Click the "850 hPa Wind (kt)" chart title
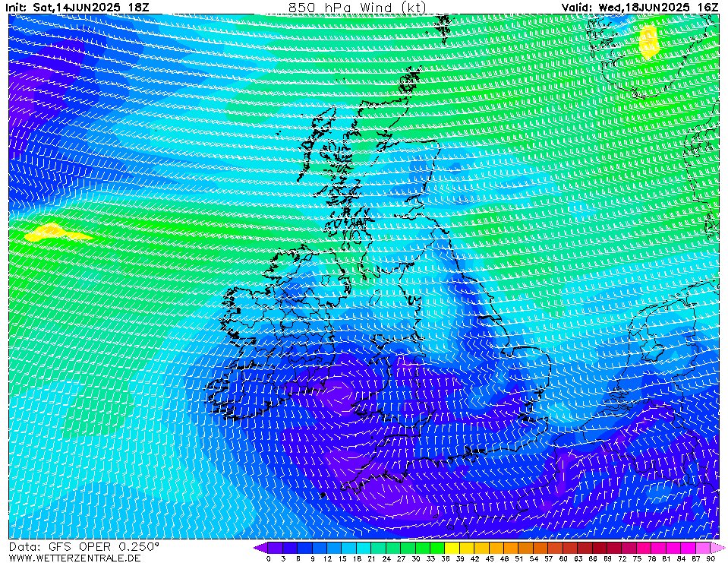 (x=357, y=7)
